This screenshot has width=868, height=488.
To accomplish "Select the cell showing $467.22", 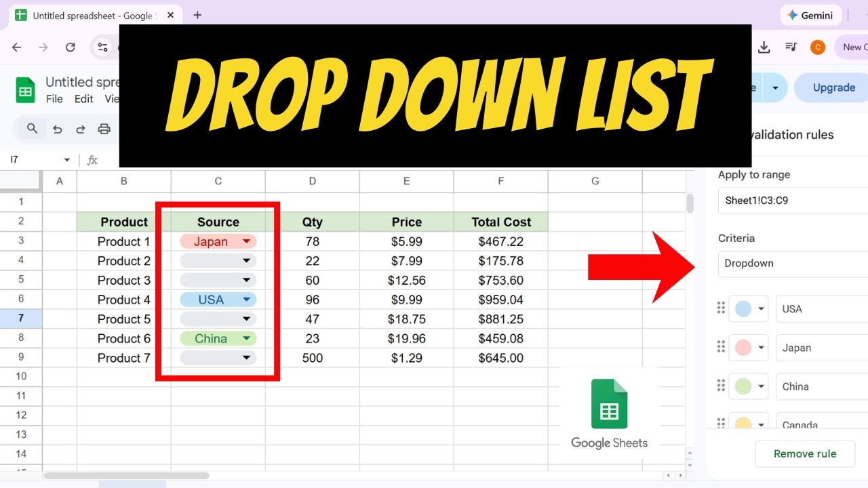I will tap(501, 241).
